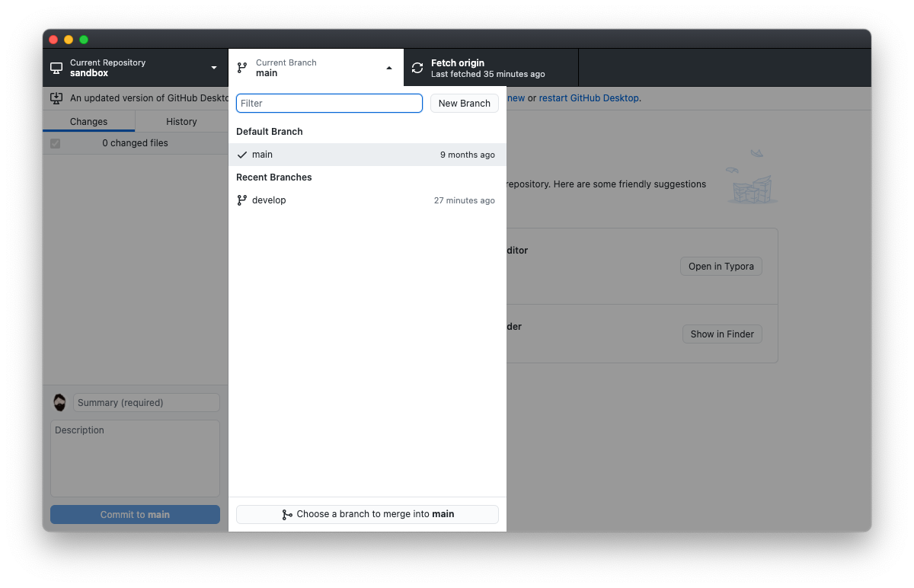Select the Changes tab
The height and width of the screenshot is (588, 914).
click(x=88, y=121)
